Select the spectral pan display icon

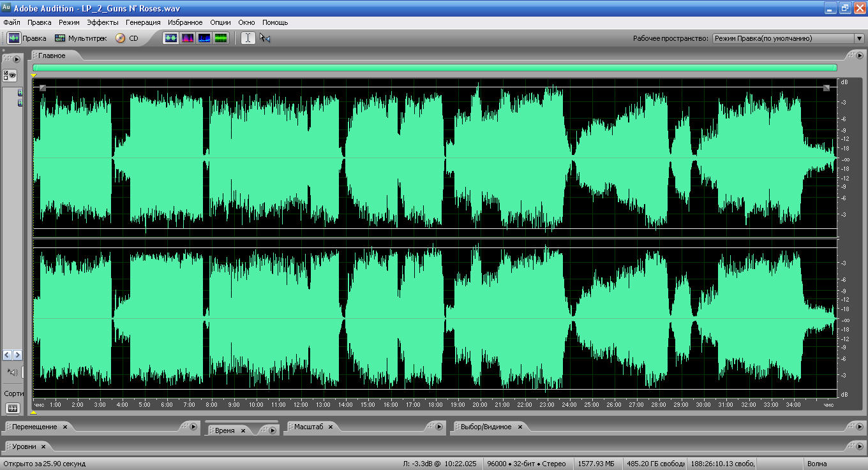pos(204,38)
